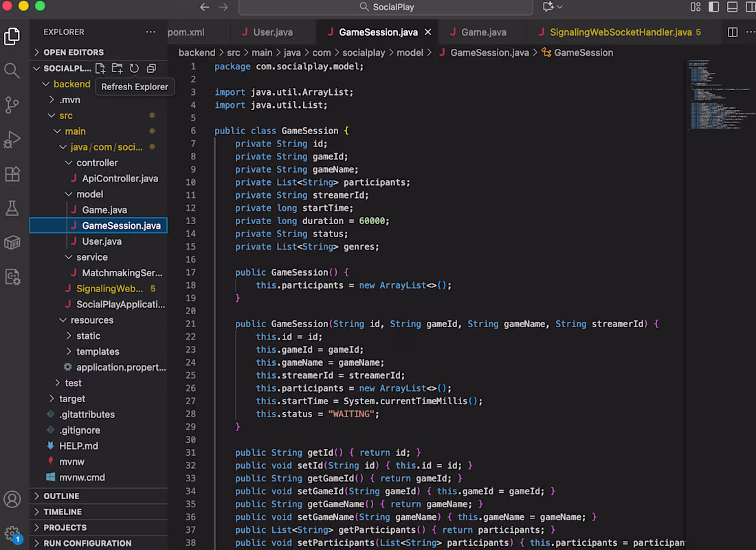
Task: Open ApiController.java in explorer
Action: (x=120, y=179)
